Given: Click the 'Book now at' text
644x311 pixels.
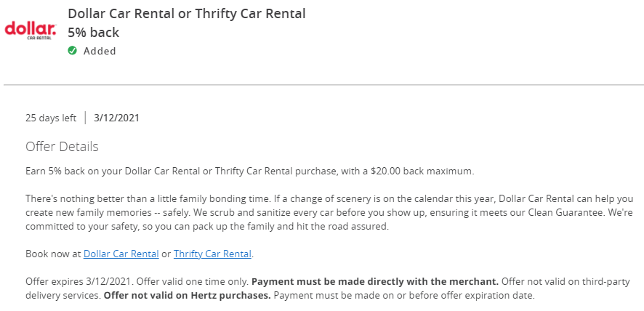Looking at the screenshot, I should (x=53, y=254).
